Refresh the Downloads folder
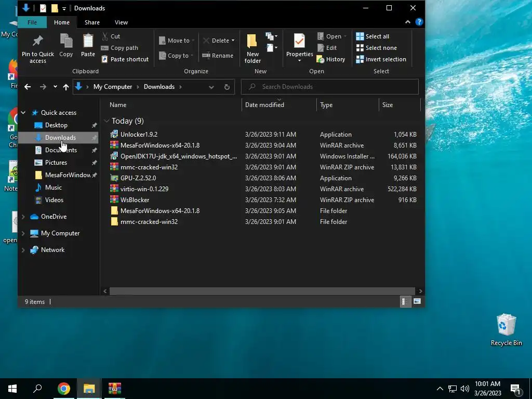Viewport: 532px width, 399px height. [x=227, y=87]
